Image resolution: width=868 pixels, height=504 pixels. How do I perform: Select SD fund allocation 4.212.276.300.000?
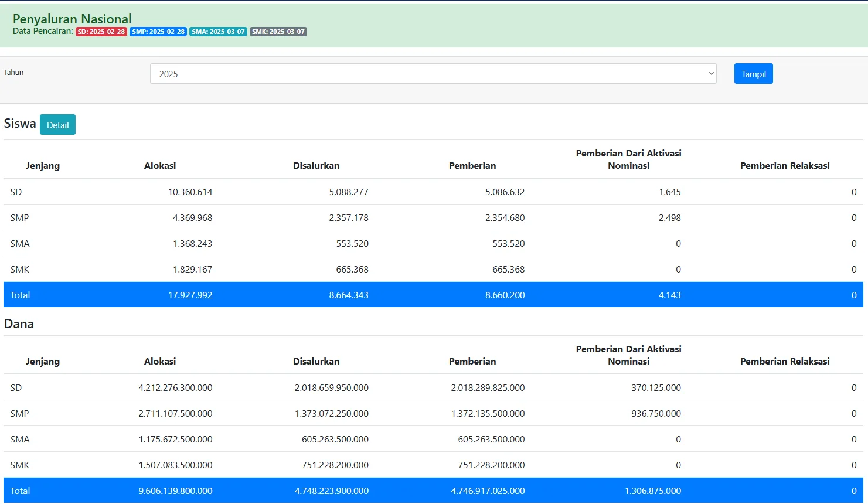175,388
